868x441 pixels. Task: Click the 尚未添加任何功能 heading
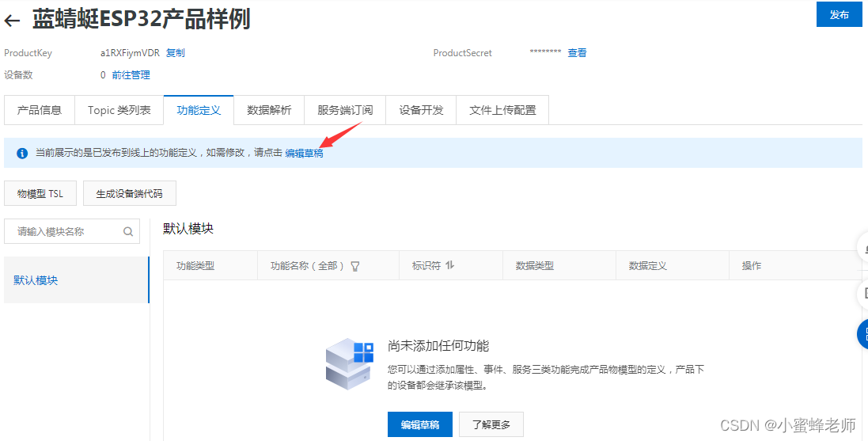(x=438, y=346)
